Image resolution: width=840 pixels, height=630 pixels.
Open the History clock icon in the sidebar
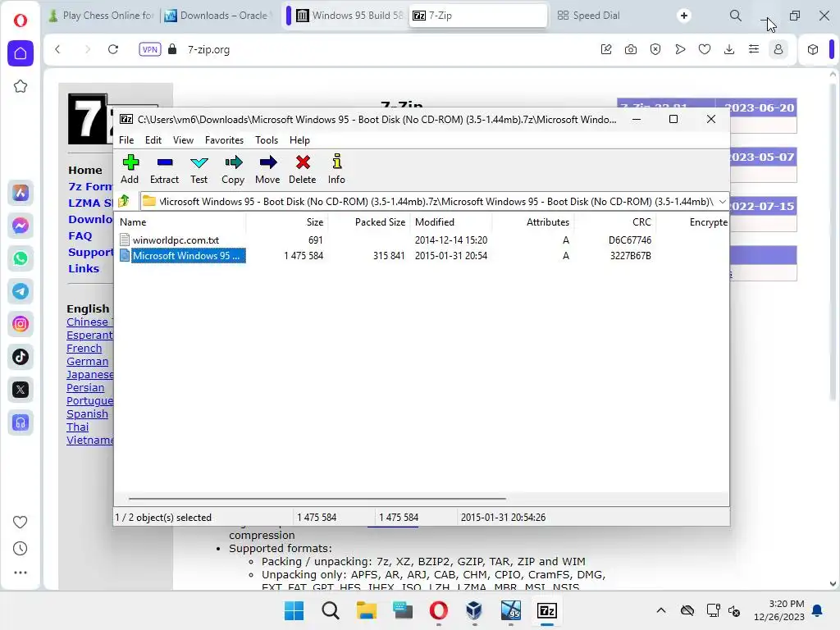21,549
